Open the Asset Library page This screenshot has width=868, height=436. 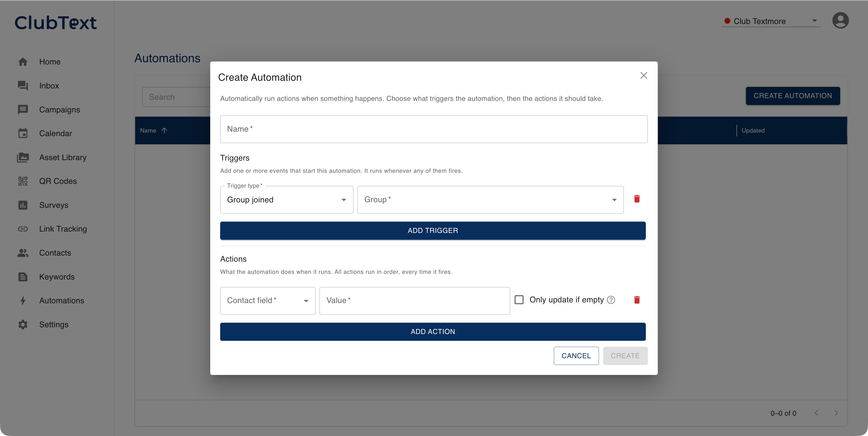point(63,157)
